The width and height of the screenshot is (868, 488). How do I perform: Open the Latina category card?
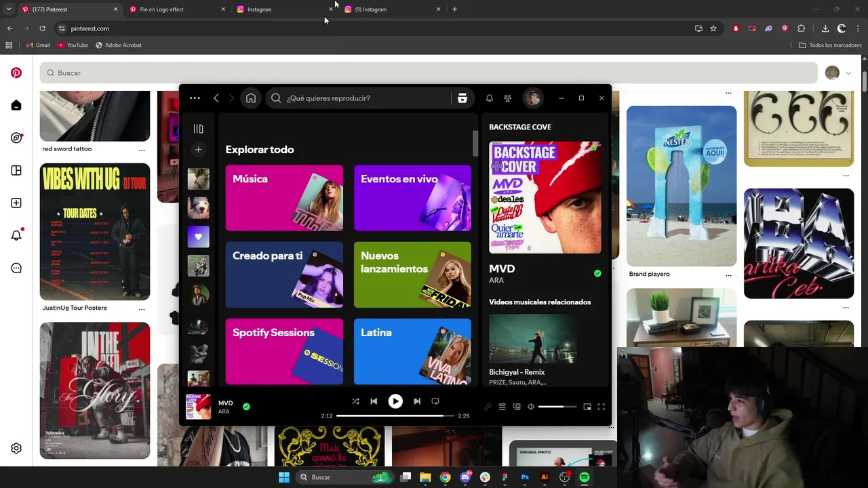pyautogui.click(x=412, y=351)
